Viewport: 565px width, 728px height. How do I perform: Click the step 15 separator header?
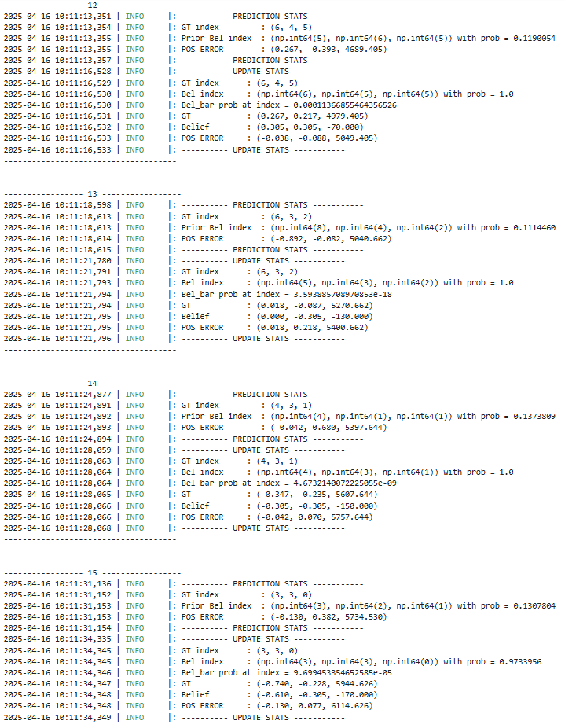93,573
